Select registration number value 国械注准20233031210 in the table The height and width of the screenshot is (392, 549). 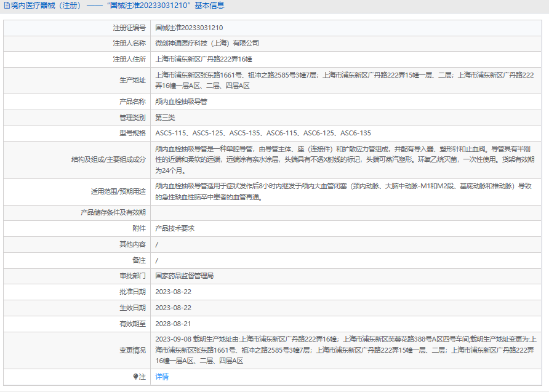(189, 28)
